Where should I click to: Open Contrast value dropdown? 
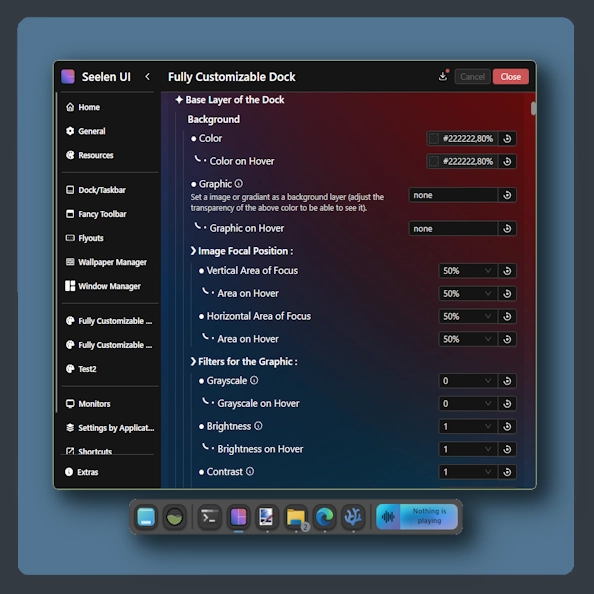[x=468, y=472]
